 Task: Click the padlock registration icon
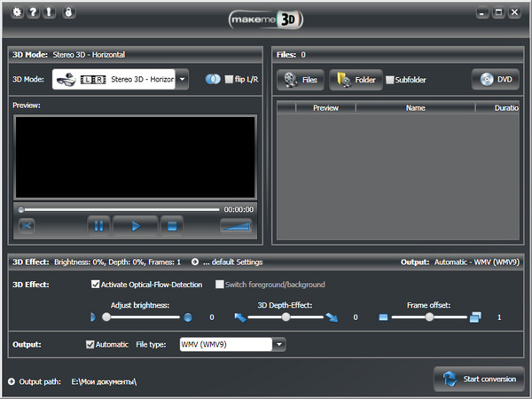(x=69, y=12)
